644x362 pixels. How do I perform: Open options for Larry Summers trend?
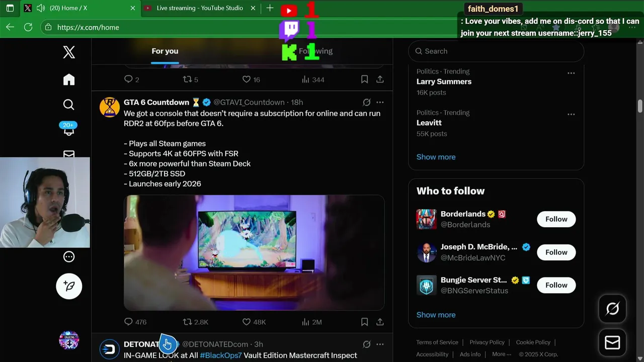[x=571, y=73]
